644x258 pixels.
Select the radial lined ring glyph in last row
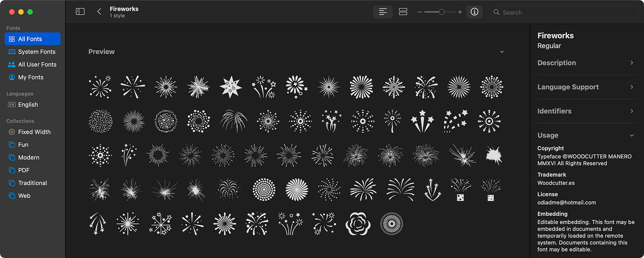coord(391,223)
